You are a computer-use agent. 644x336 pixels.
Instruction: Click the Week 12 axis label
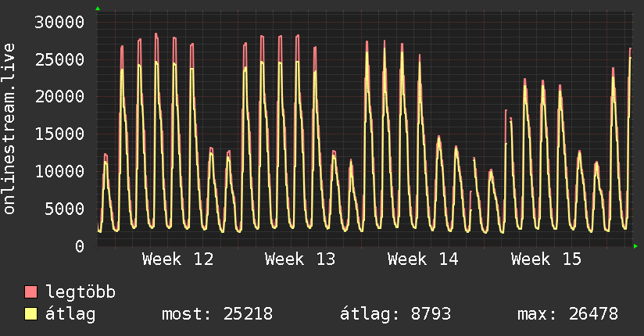click(178, 259)
